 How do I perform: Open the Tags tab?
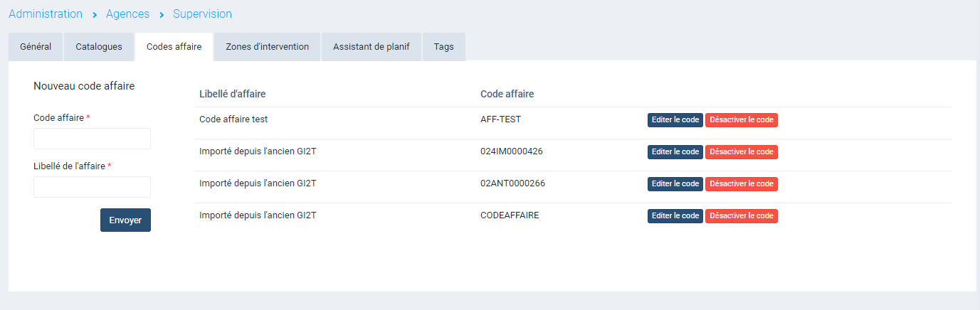[x=443, y=47]
